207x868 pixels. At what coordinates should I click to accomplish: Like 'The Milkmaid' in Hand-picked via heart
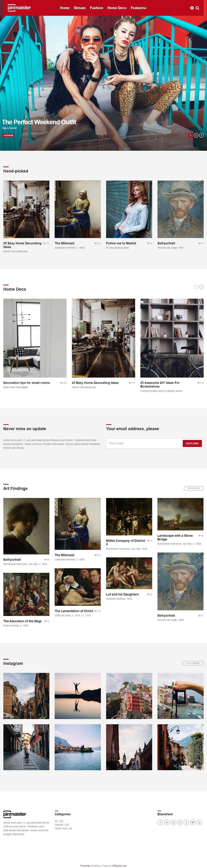tap(96, 243)
